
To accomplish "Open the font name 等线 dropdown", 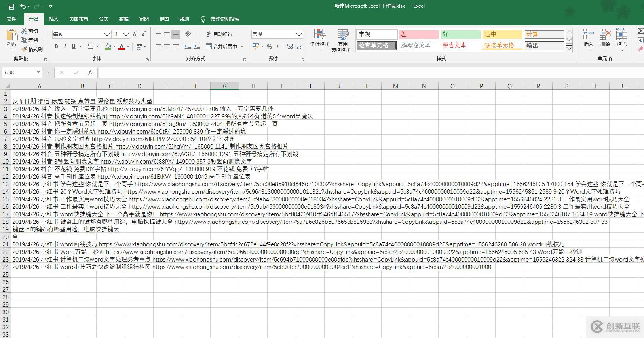I will [106, 34].
